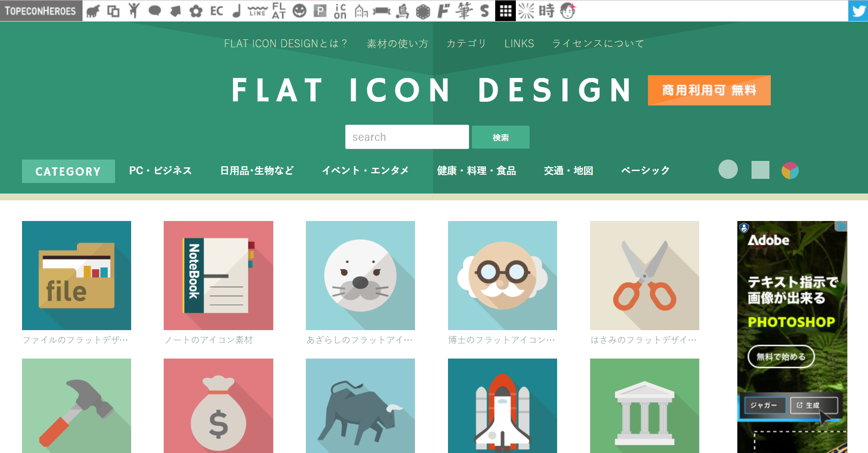Open the seal flat icon thumbnail

coord(360,276)
